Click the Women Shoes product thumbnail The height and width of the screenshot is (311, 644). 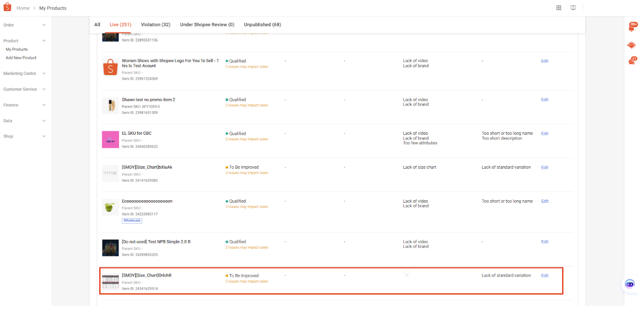pos(110,67)
